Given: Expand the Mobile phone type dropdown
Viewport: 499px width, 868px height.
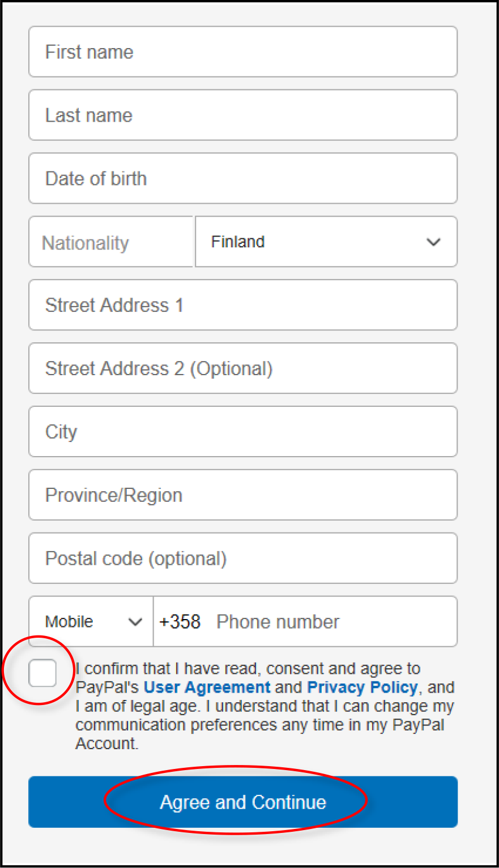Looking at the screenshot, I should point(91,622).
